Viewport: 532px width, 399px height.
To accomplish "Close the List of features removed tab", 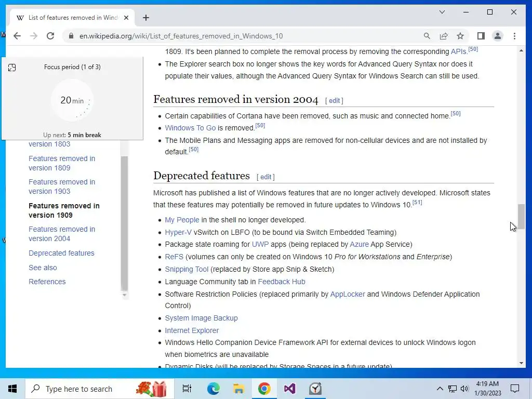I will [126, 18].
